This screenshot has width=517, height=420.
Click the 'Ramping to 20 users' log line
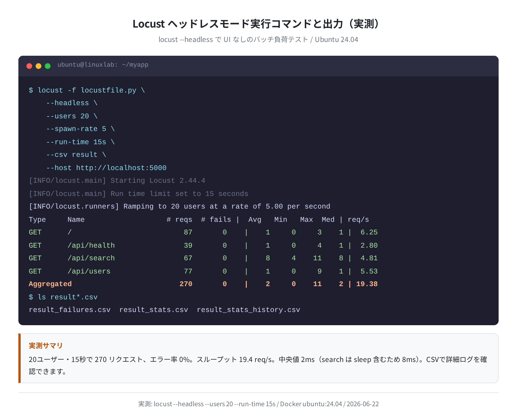coord(180,207)
